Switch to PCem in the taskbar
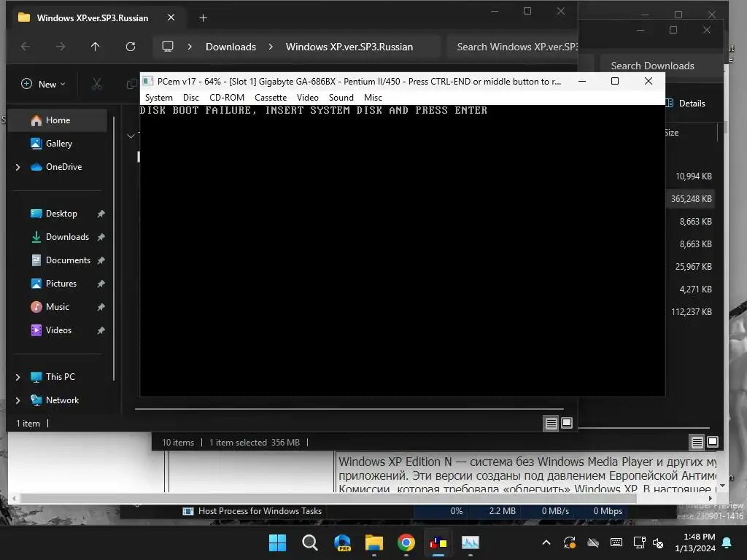 pos(438,542)
